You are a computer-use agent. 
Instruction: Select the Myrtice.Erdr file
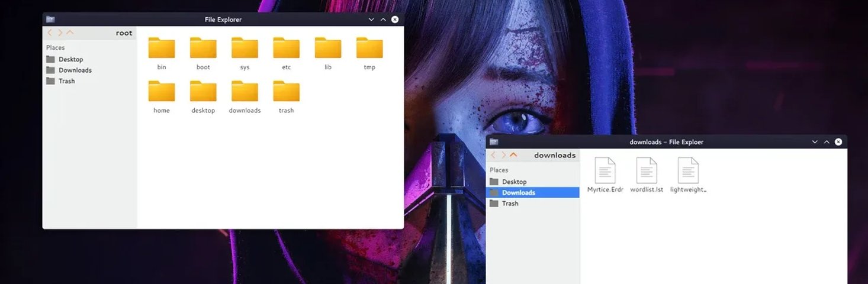[x=605, y=170]
